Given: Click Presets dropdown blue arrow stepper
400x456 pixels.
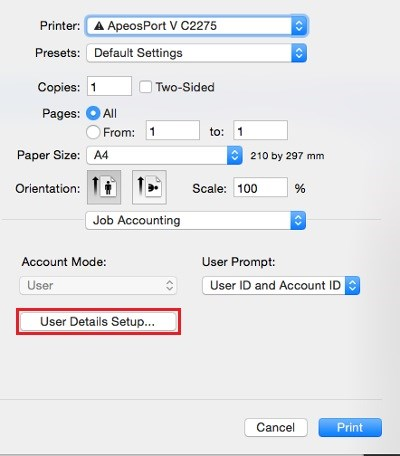Looking at the screenshot, I should pyautogui.click(x=299, y=53).
